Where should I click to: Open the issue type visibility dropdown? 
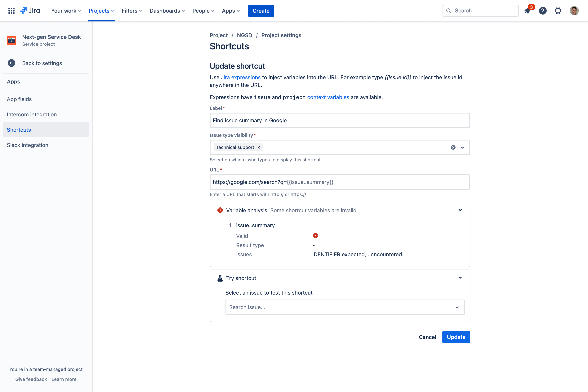tap(462, 148)
